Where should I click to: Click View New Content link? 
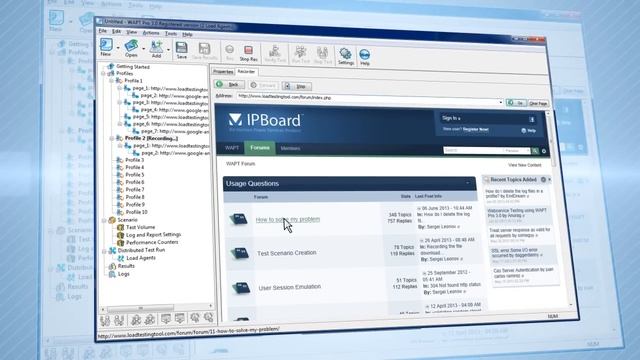[524, 165]
